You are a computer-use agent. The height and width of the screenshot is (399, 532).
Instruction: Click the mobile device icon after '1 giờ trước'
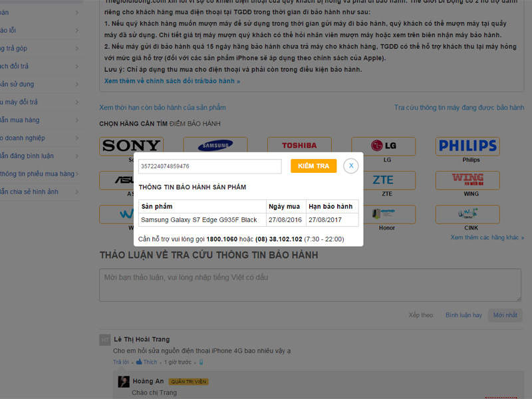tap(201, 362)
